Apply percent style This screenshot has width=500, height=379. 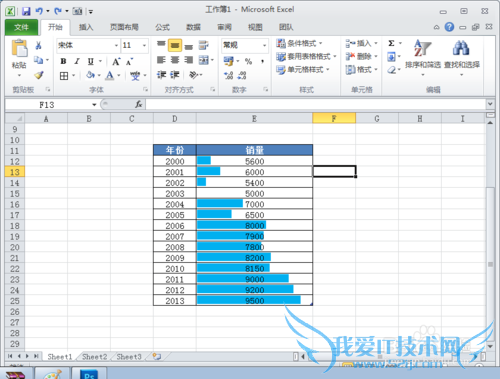click(x=248, y=61)
